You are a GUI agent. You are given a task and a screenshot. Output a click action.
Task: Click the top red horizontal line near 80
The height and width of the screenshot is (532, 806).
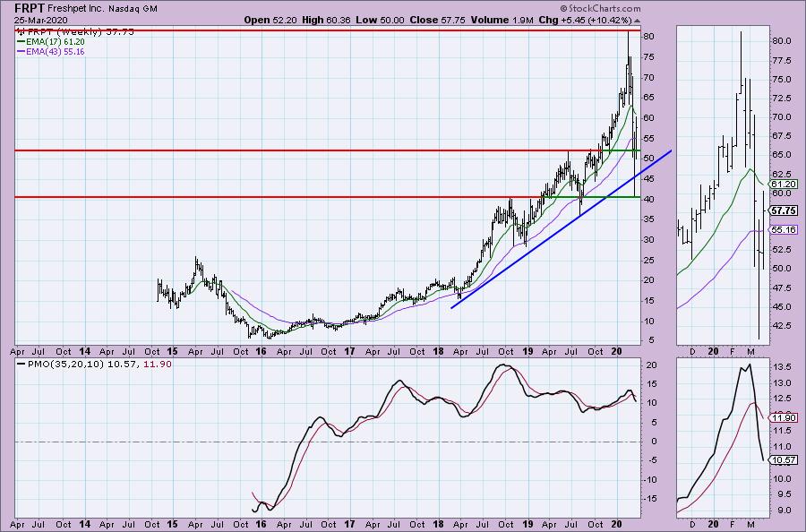tap(328, 30)
